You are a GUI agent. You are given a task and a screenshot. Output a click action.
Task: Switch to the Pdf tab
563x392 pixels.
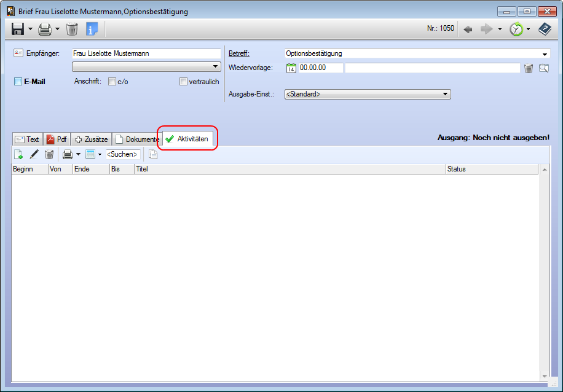tap(57, 139)
